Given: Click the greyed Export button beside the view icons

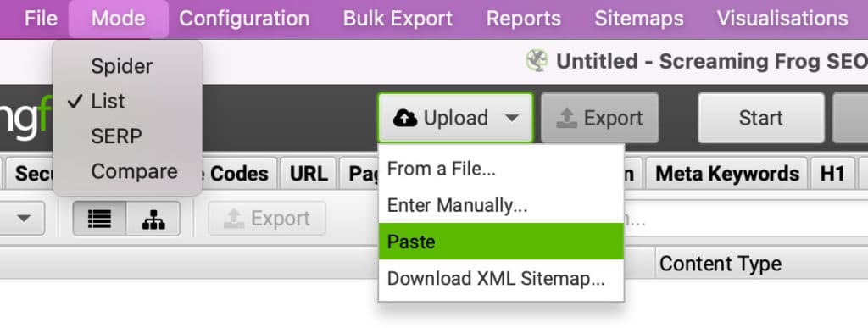Looking at the screenshot, I should click(x=267, y=219).
